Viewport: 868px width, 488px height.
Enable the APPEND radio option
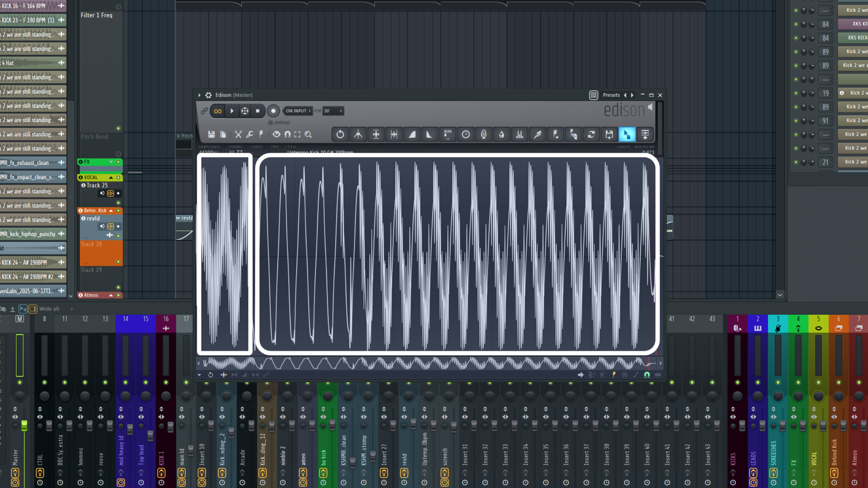tap(270, 123)
